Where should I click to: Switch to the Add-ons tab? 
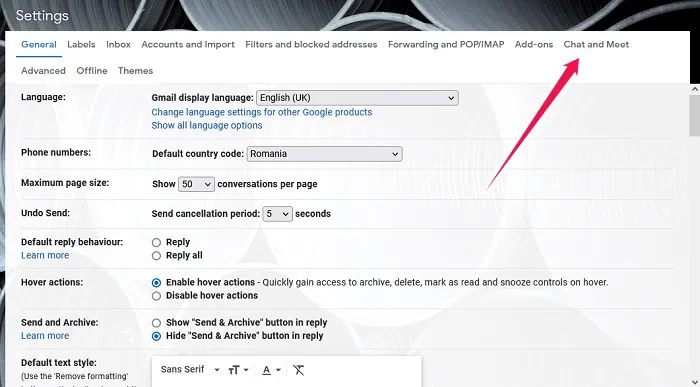(x=534, y=45)
